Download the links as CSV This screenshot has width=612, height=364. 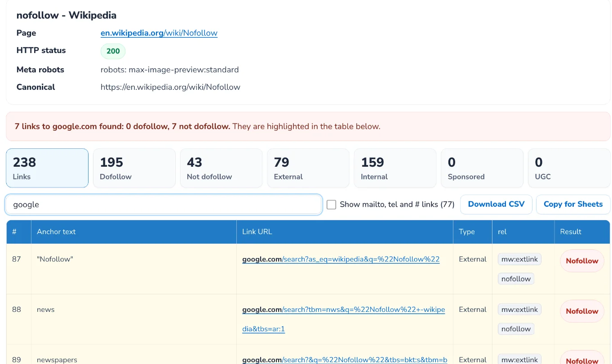click(x=496, y=204)
